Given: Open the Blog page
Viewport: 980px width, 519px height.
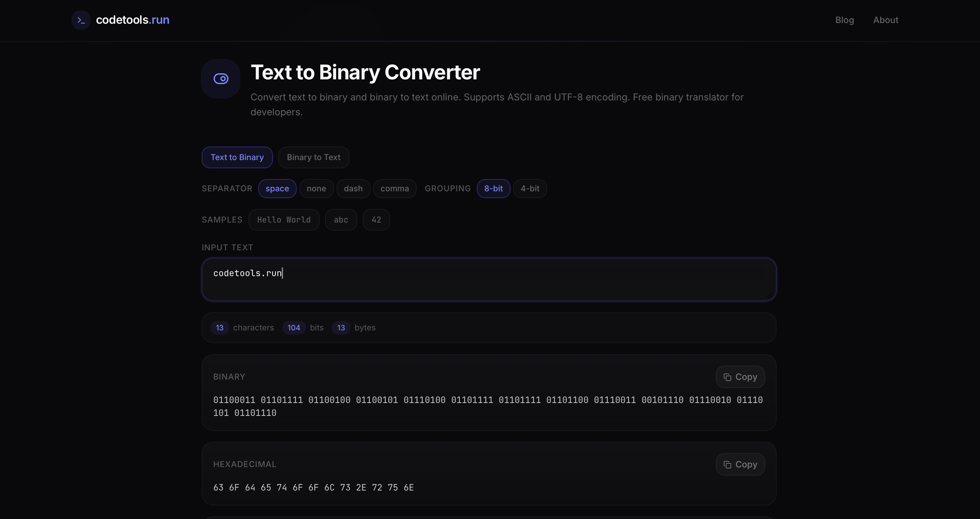Looking at the screenshot, I should pyautogui.click(x=844, y=20).
